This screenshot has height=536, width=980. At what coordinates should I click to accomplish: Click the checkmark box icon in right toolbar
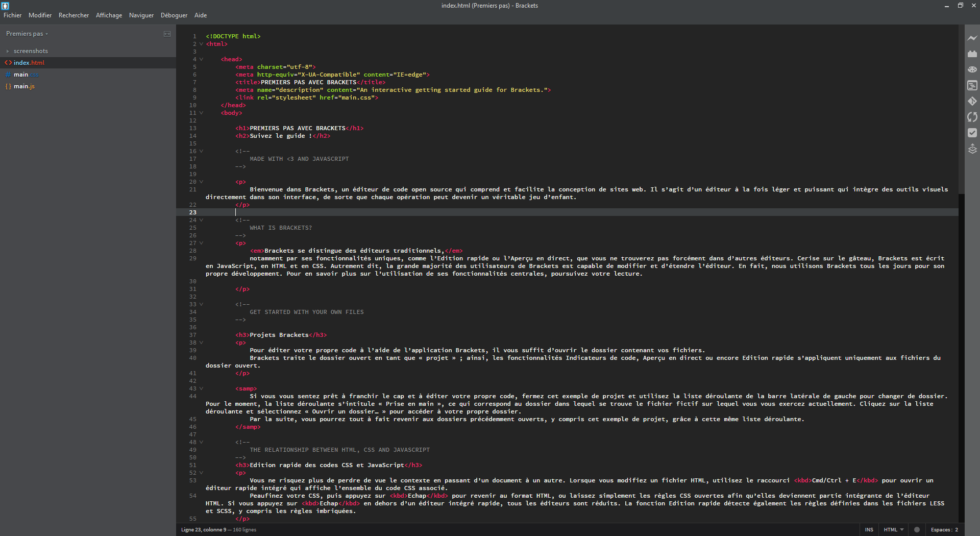point(972,133)
